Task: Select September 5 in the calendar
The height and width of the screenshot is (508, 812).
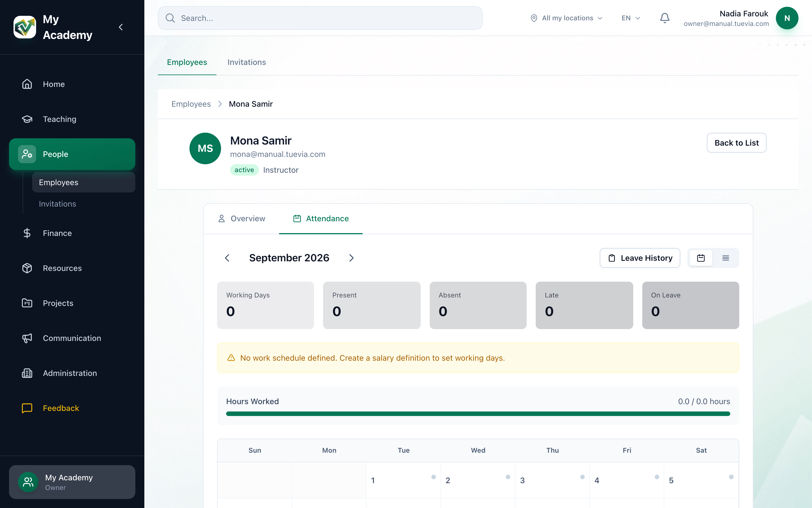Action: pos(701,480)
